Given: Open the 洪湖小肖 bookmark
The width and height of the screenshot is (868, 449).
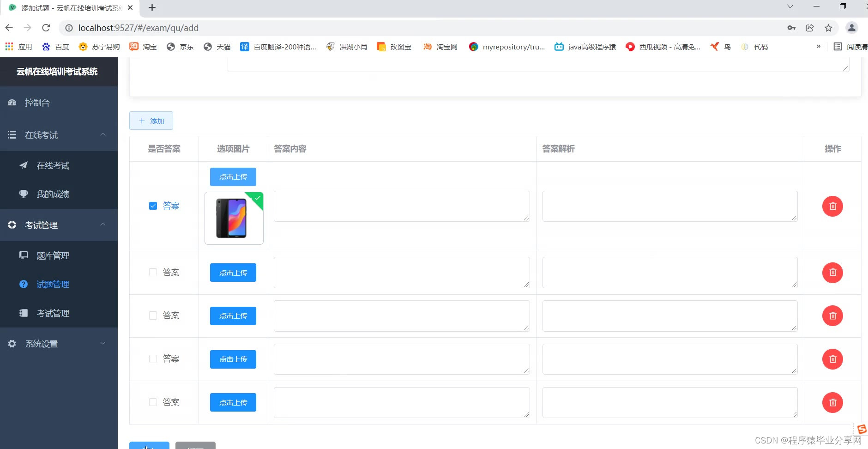Looking at the screenshot, I should (346, 47).
